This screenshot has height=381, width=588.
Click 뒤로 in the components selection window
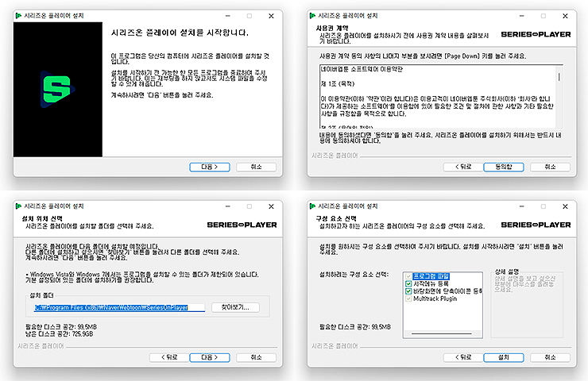click(463, 357)
